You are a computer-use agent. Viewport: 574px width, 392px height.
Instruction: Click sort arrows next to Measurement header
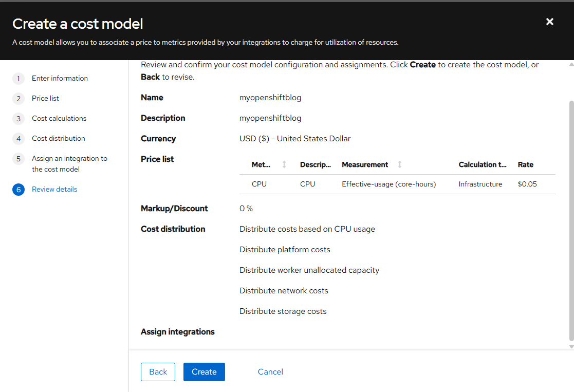(400, 164)
